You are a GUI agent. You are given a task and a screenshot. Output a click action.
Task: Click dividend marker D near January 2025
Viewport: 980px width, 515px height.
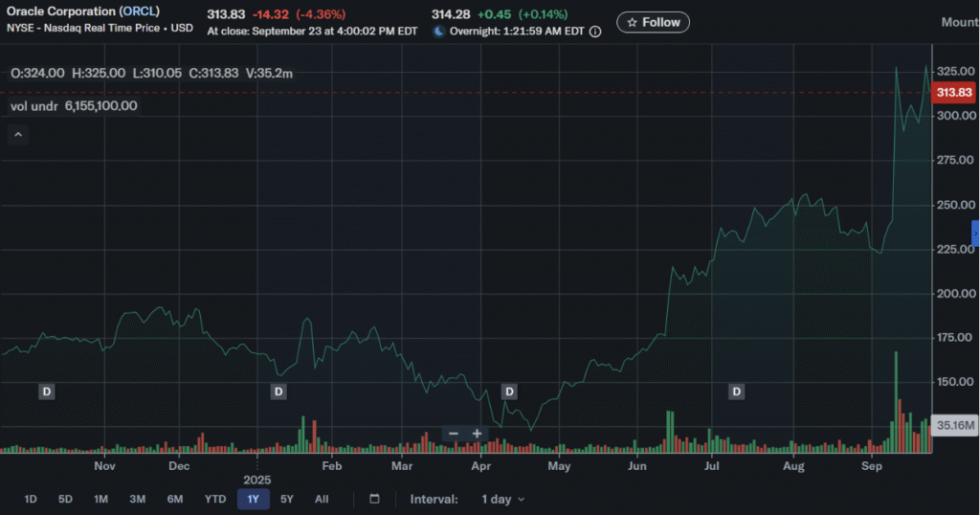tap(278, 392)
